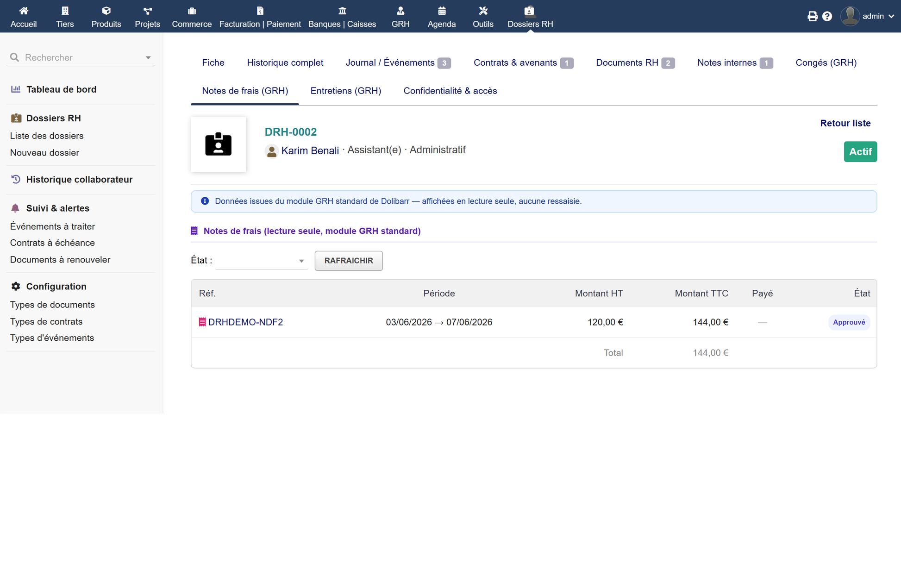Viewport: 901px width, 588px height.
Task: Click the admin user avatar
Action: pos(850,16)
